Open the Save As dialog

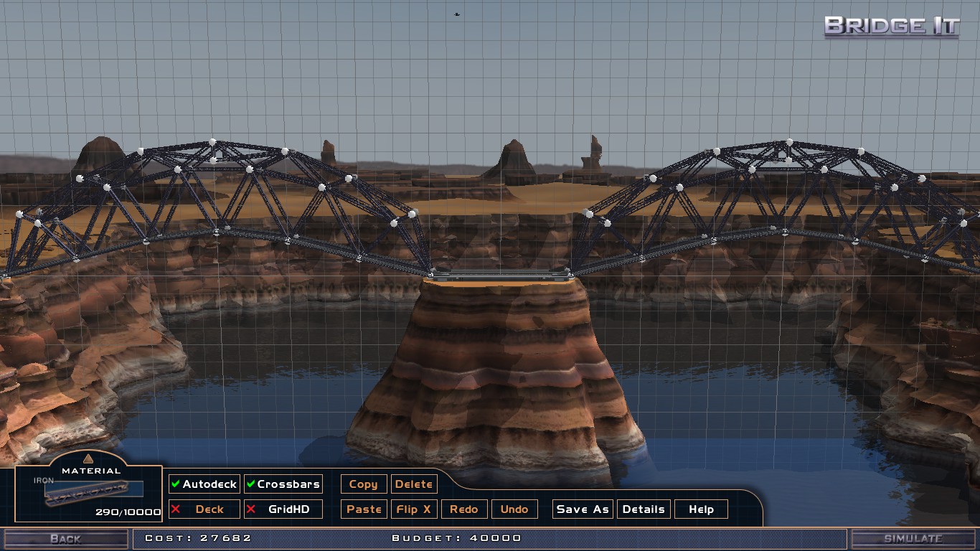tap(583, 509)
